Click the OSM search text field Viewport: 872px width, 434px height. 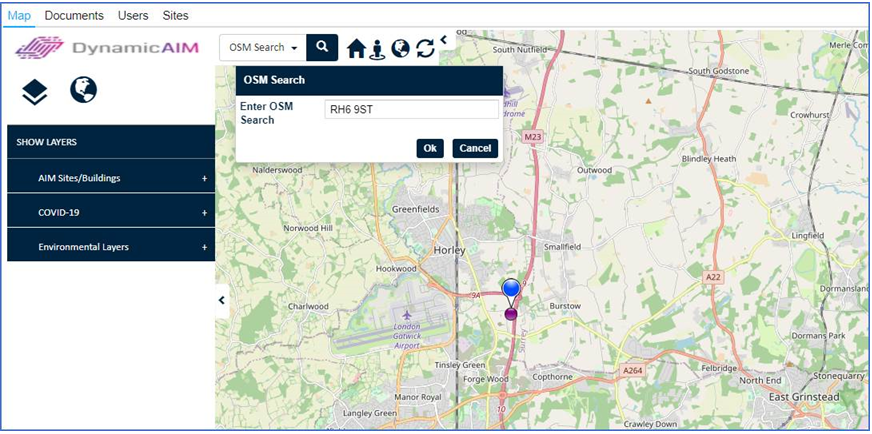(x=412, y=110)
